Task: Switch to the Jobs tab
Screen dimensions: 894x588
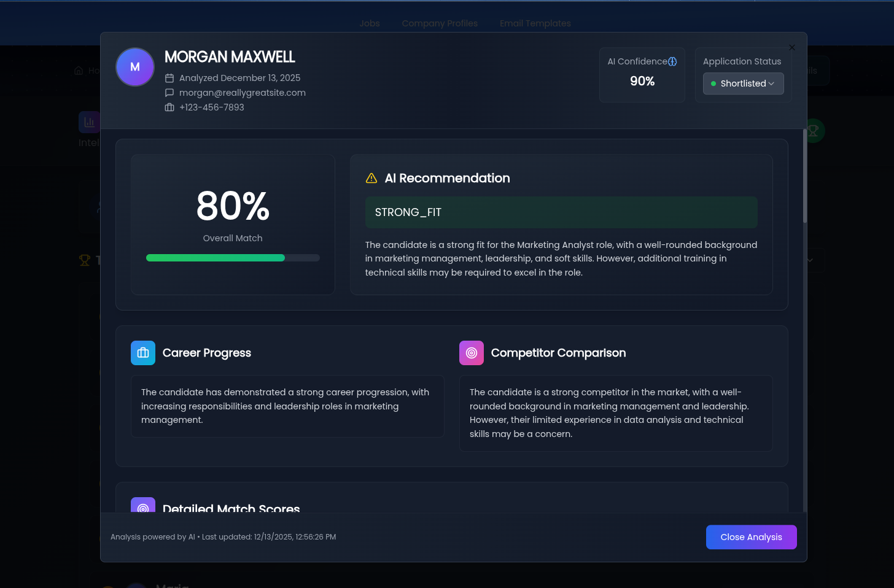Action: pos(370,23)
